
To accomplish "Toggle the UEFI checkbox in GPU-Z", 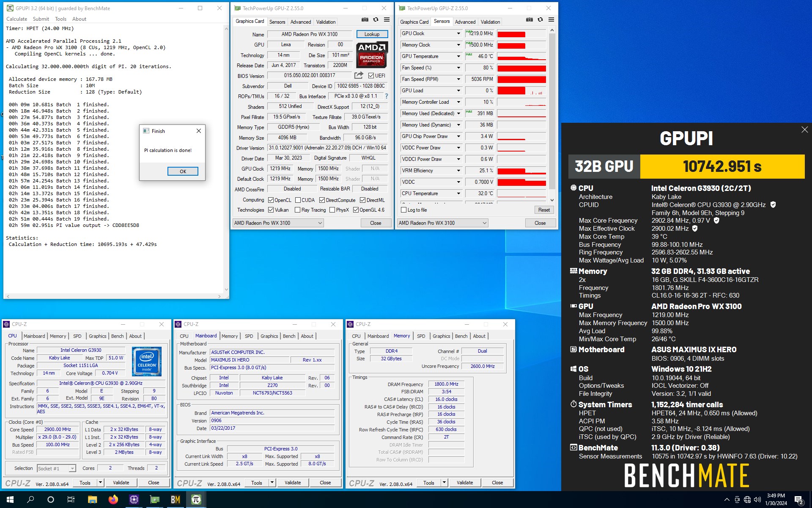I will pos(371,76).
